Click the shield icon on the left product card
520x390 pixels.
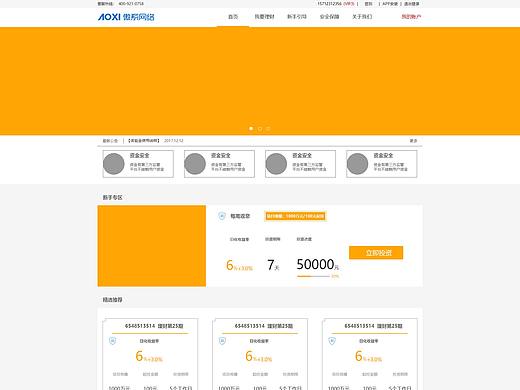click(x=113, y=341)
